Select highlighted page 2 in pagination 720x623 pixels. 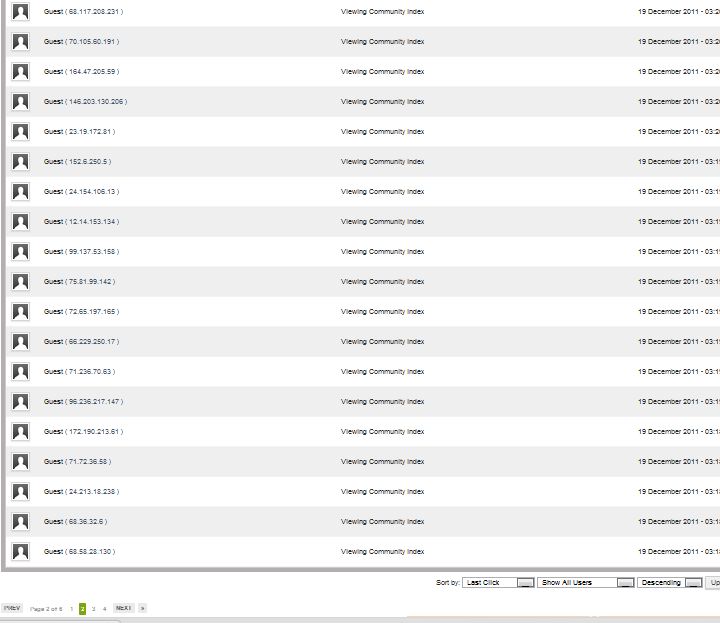(x=83, y=609)
